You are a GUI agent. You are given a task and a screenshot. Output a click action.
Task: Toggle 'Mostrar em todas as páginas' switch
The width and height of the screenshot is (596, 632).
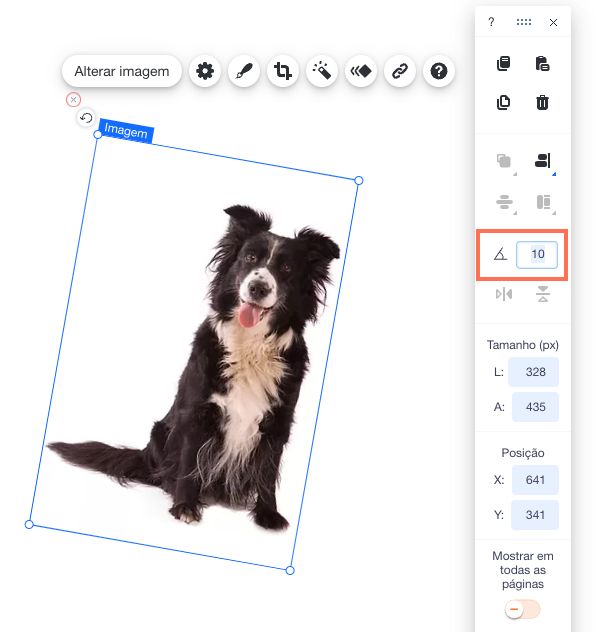[522, 609]
